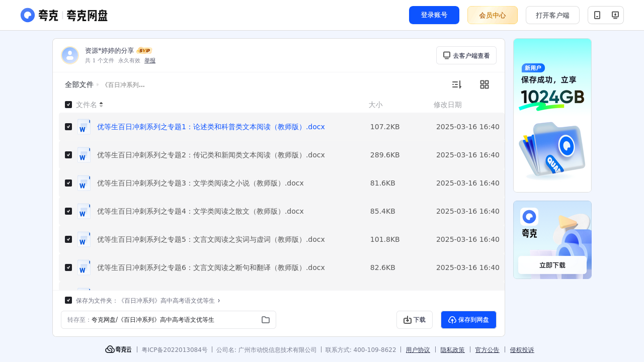Click Word icon for 专题2 file

point(84,155)
